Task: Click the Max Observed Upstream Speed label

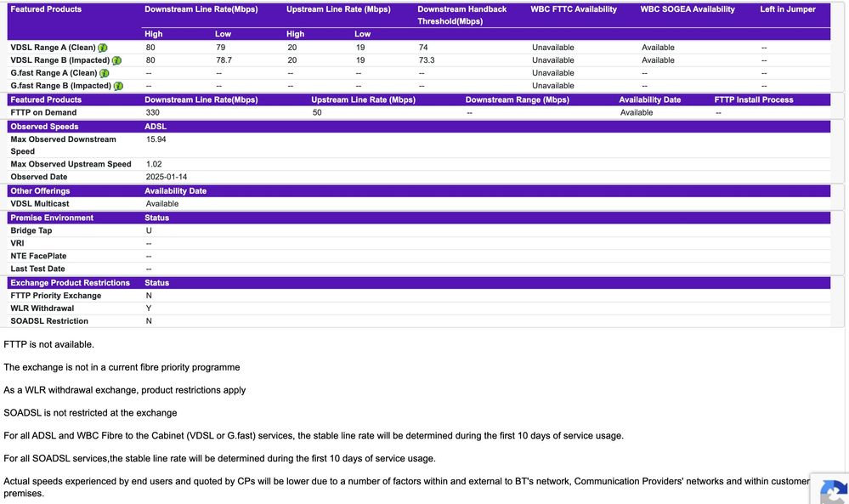Action: [x=71, y=165]
